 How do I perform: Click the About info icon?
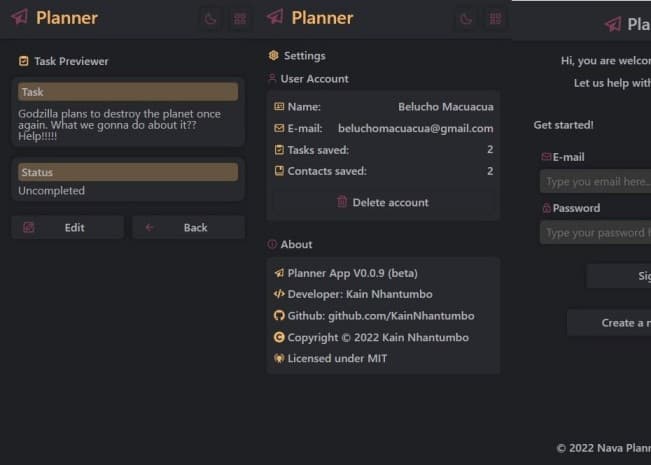[x=272, y=244]
